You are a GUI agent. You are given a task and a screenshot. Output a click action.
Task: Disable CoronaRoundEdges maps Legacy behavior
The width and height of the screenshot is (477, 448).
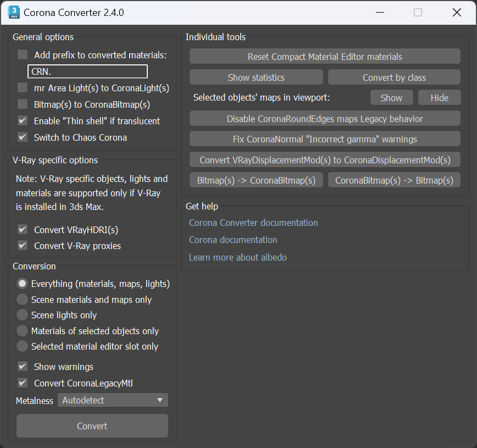click(325, 119)
